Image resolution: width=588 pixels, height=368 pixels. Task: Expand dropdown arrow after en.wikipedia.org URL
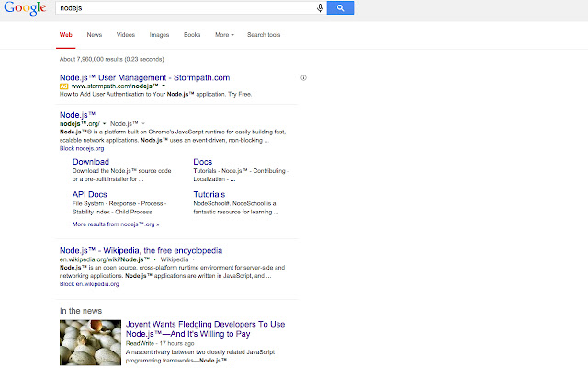click(155, 259)
